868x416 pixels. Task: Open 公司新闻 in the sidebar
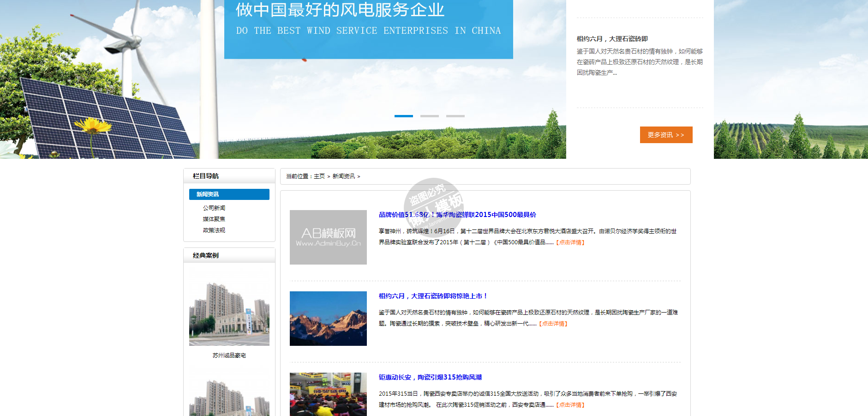pos(214,208)
